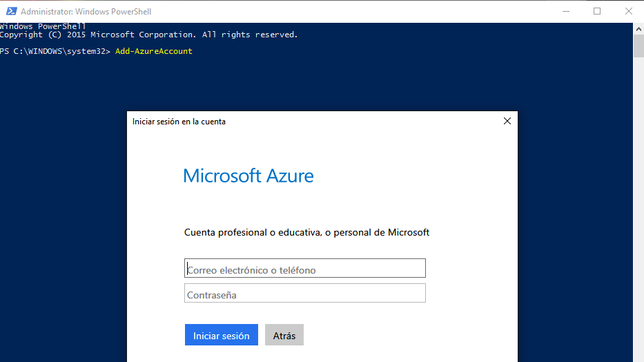
Task: Click the dialog title 'Iniciar sesión en la cuenta'
Action: [x=179, y=122]
